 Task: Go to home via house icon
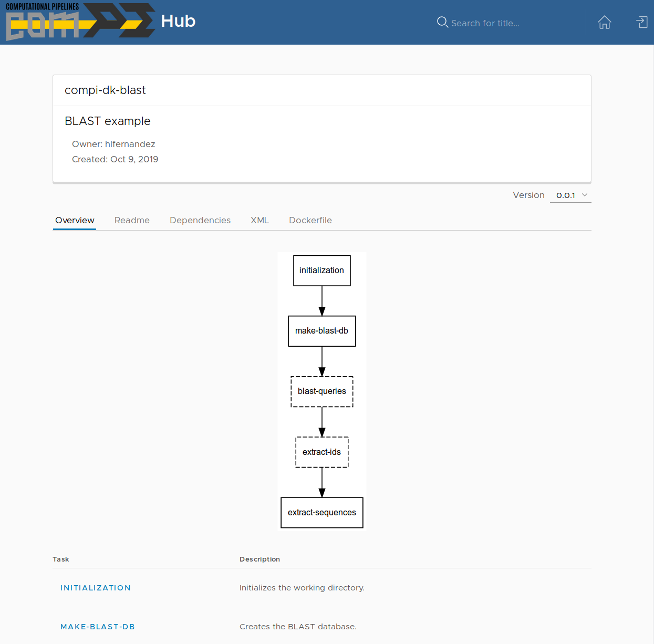605,22
